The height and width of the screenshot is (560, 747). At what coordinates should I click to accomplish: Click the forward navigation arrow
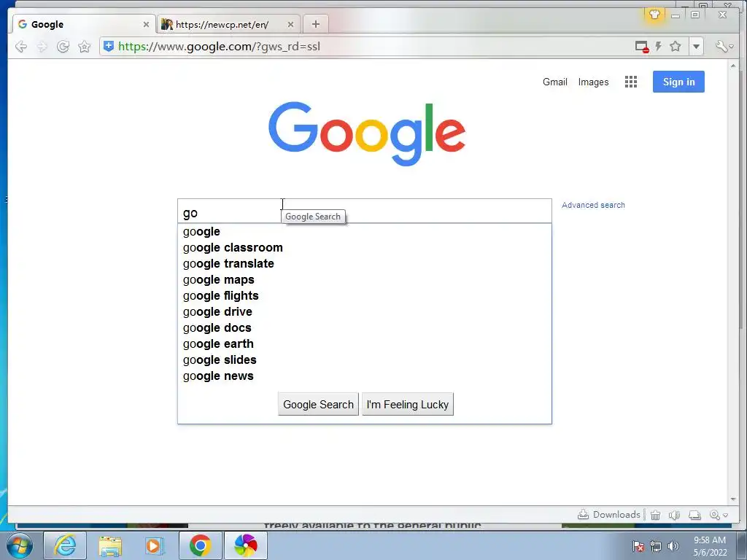[42, 46]
